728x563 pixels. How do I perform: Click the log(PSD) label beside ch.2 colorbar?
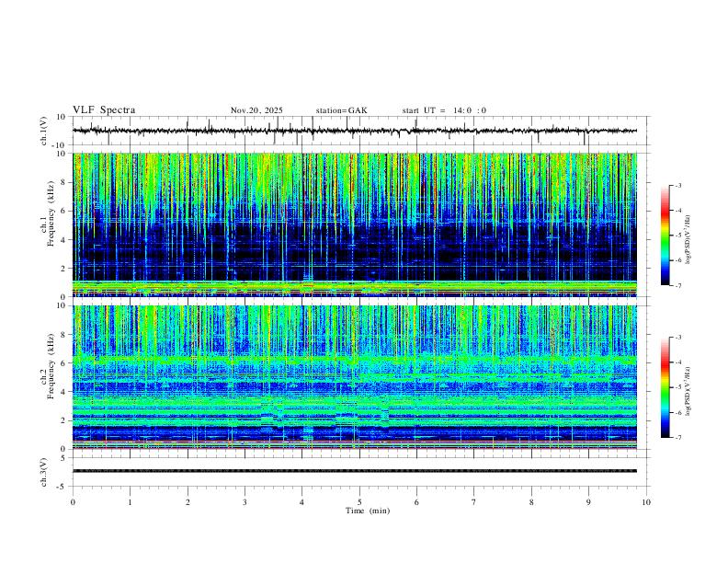(x=688, y=392)
